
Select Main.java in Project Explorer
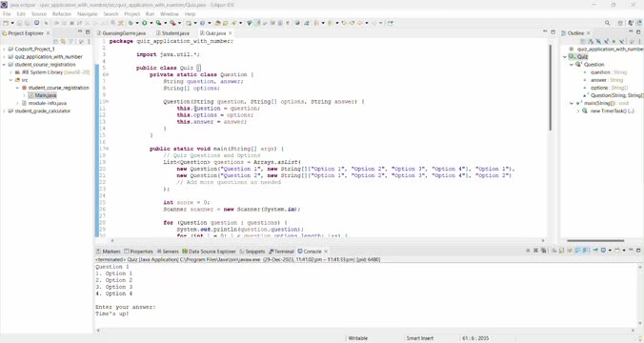click(46, 95)
